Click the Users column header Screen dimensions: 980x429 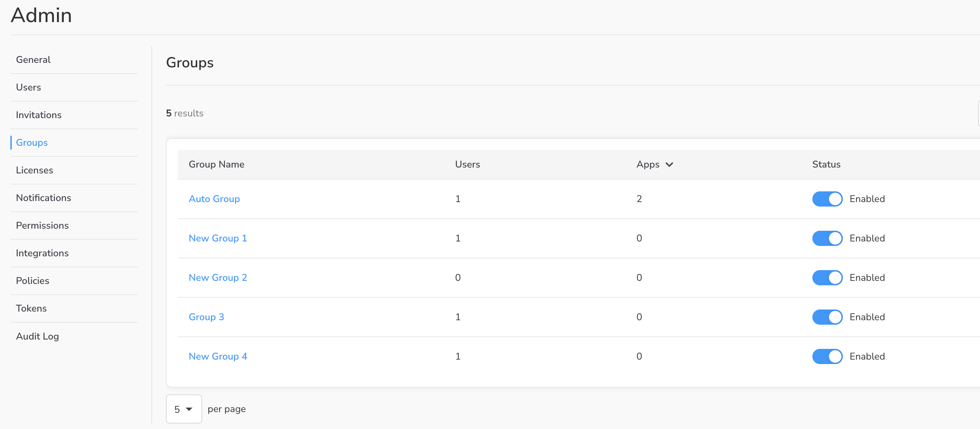(x=468, y=164)
